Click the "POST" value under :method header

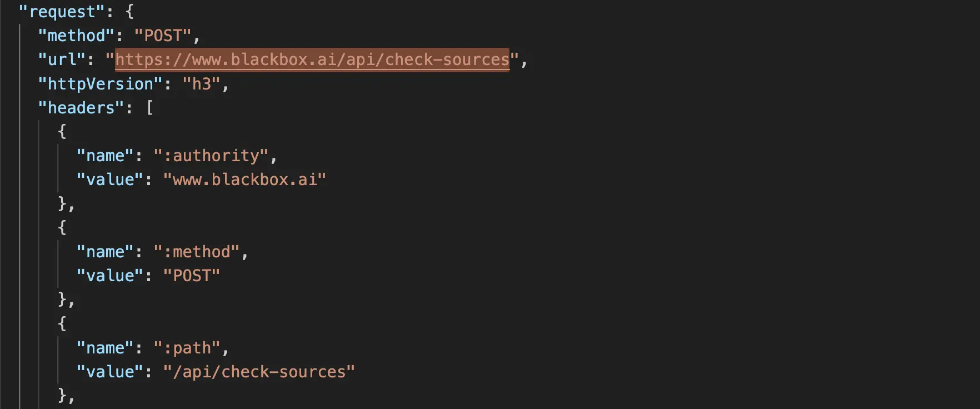(x=192, y=276)
